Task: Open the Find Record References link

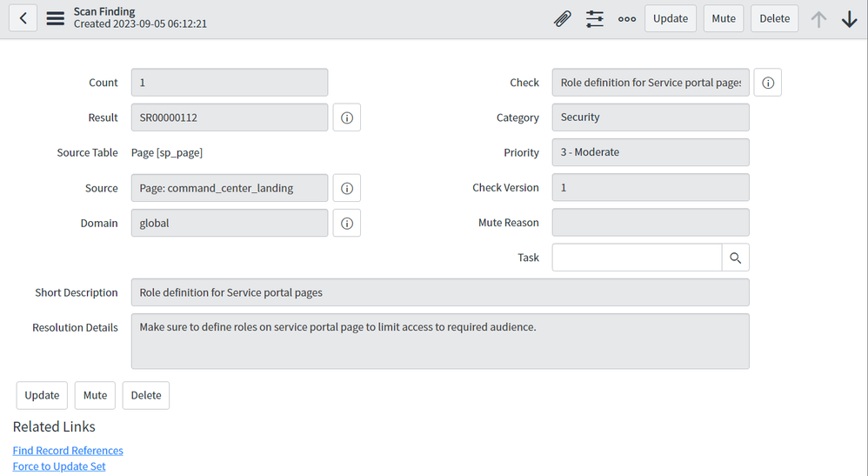Action: point(68,451)
